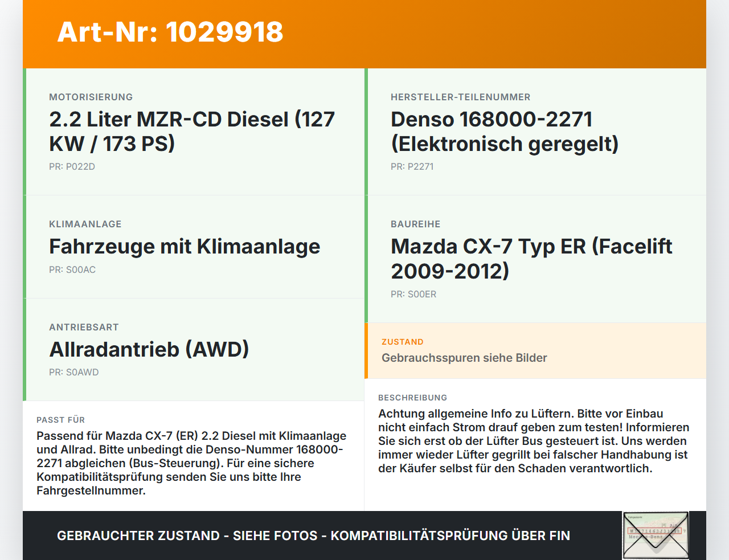Viewport: 729px width, 560px height.
Task: Click the Passend für Mazda CX-7 paragraph
Action: point(191,463)
